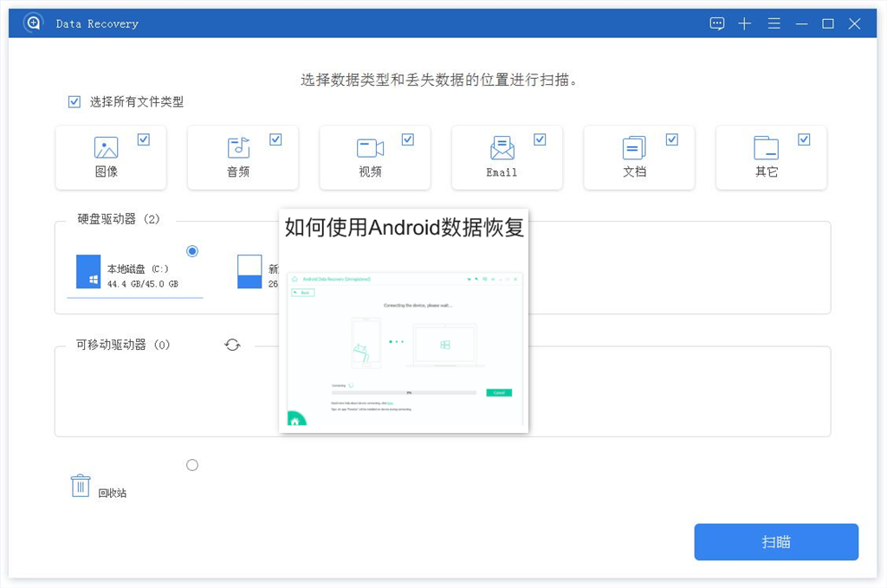Select the 其它 folder type icon

click(x=766, y=148)
